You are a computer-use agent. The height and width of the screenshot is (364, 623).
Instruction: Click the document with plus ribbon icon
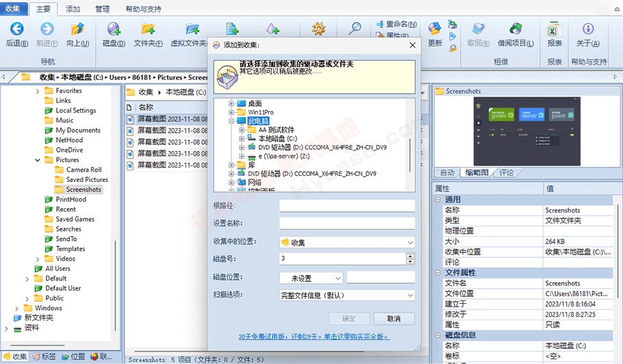[232, 29]
